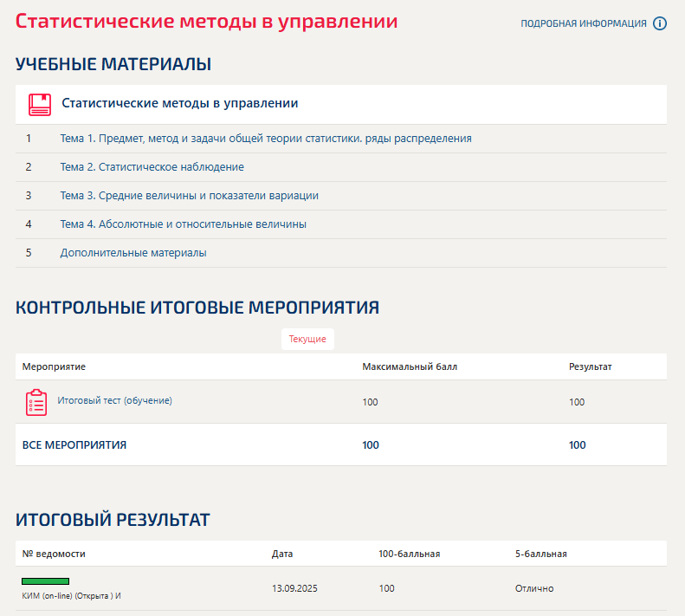The image size is (685, 616).
Task: Open Тема 3. Средние величины и показатели вариации
Action: click(x=189, y=196)
